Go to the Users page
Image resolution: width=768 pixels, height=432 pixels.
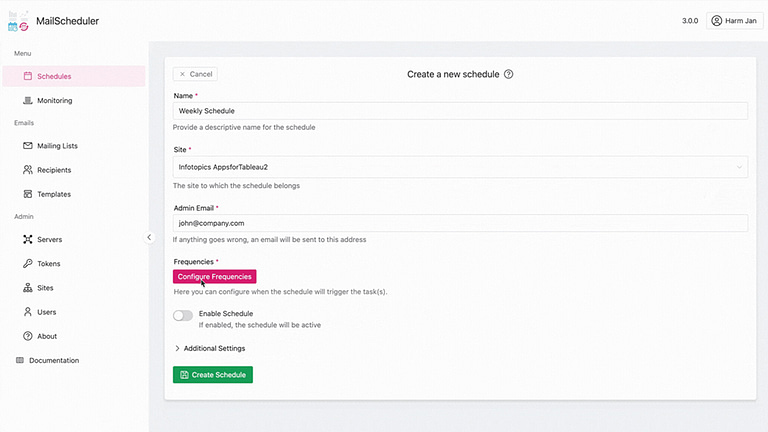[46, 312]
